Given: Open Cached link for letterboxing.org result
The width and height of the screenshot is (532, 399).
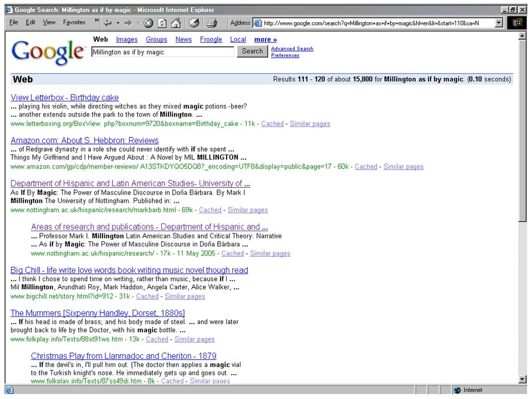Looking at the screenshot, I should coord(273,124).
